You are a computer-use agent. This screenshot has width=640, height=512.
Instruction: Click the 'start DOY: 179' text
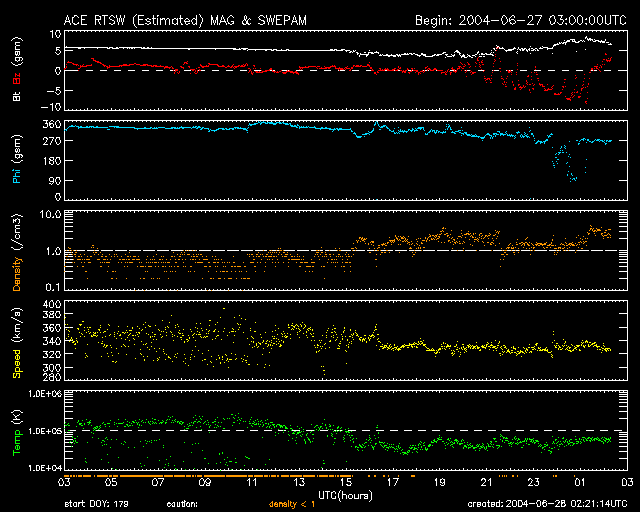(96, 504)
